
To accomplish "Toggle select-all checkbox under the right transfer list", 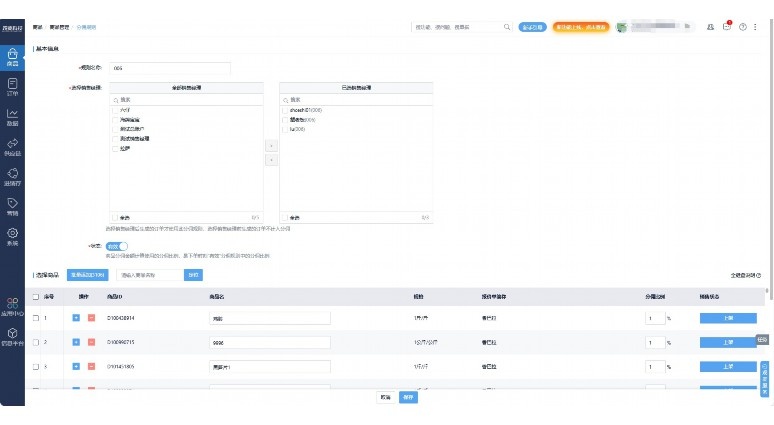I will pyautogui.click(x=285, y=217).
